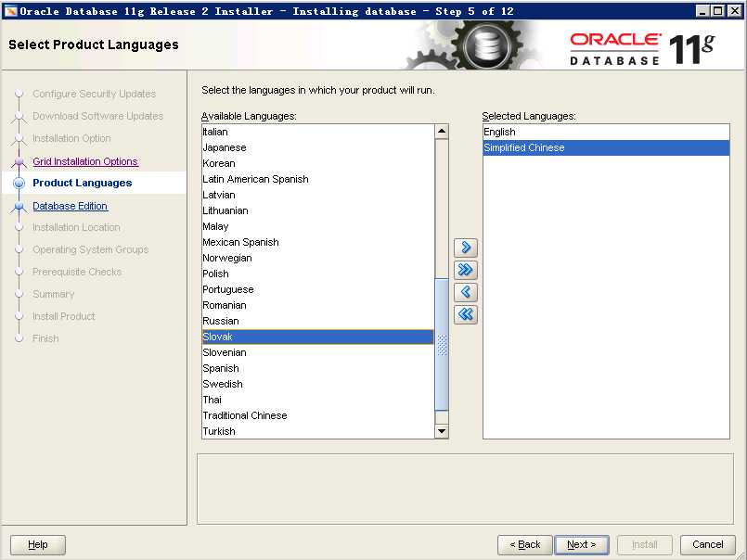Select Malay in Available Languages
This screenshot has height=560, width=747.
[317, 226]
